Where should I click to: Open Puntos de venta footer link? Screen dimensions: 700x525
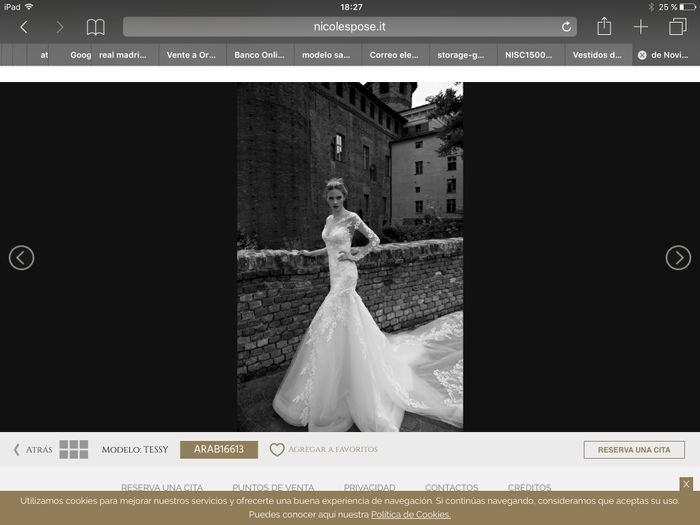click(273, 487)
